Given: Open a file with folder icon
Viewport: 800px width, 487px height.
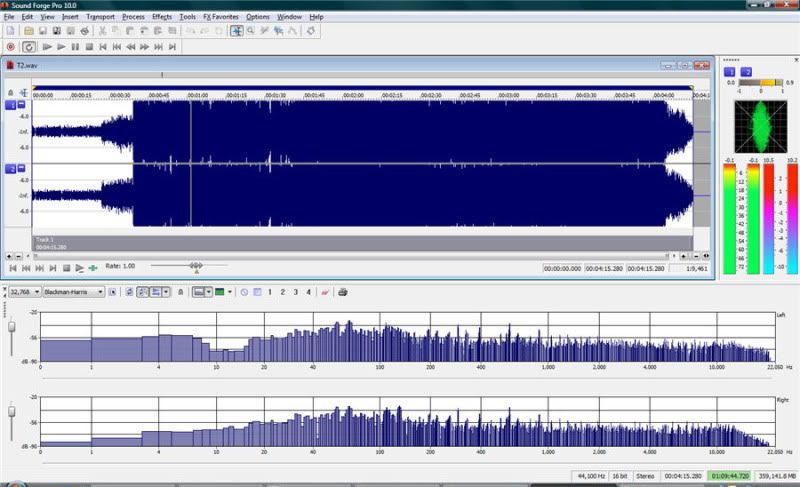Looking at the screenshot, I should click(x=29, y=31).
